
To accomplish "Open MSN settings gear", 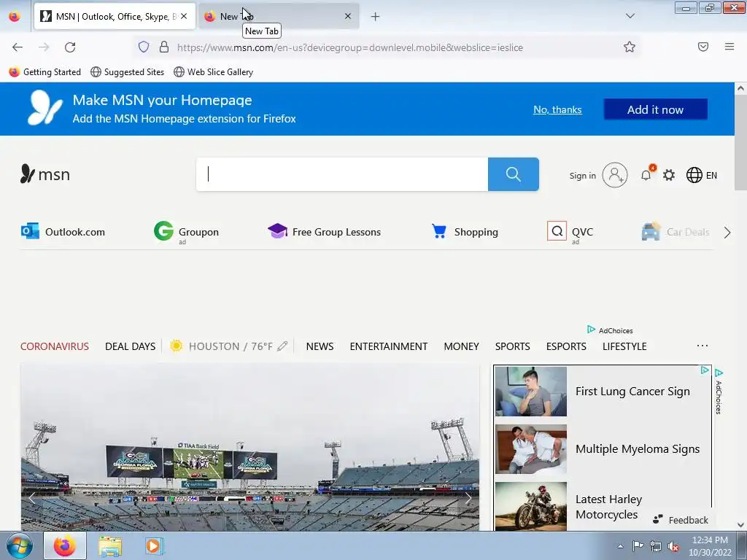I will coord(669,175).
